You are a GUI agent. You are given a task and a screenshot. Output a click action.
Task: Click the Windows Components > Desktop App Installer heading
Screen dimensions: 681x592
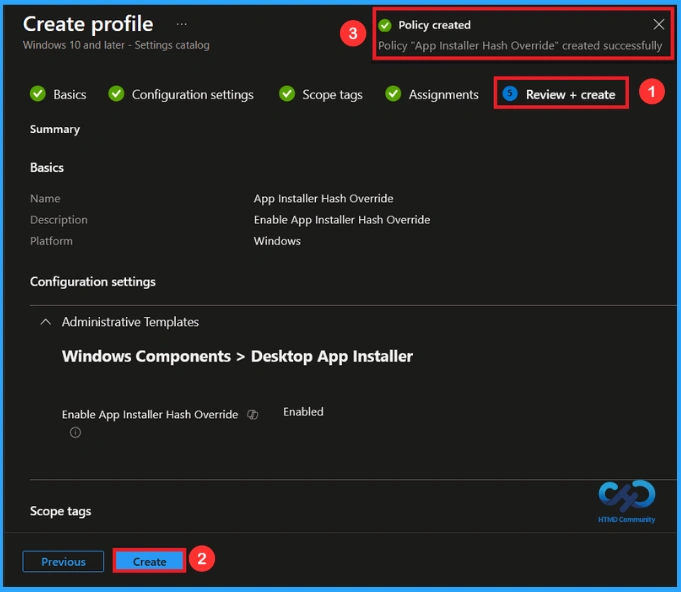pyautogui.click(x=237, y=357)
